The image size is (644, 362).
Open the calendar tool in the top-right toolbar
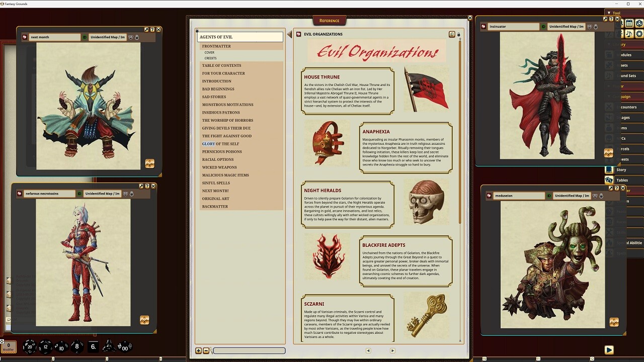628,23
